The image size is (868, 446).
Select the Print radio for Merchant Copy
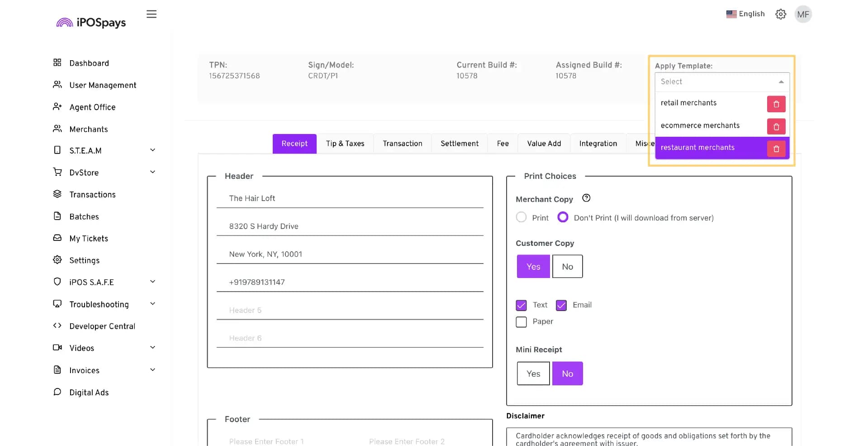(x=521, y=217)
